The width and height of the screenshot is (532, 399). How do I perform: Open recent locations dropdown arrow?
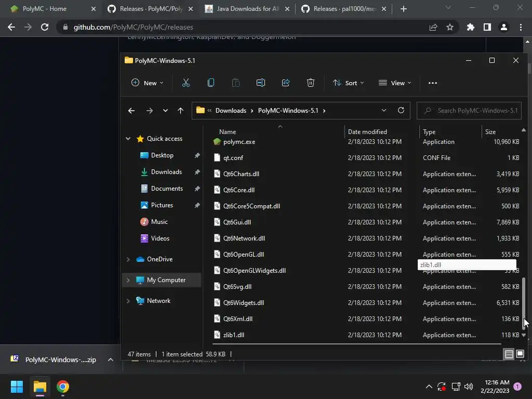(x=165, y=111)
